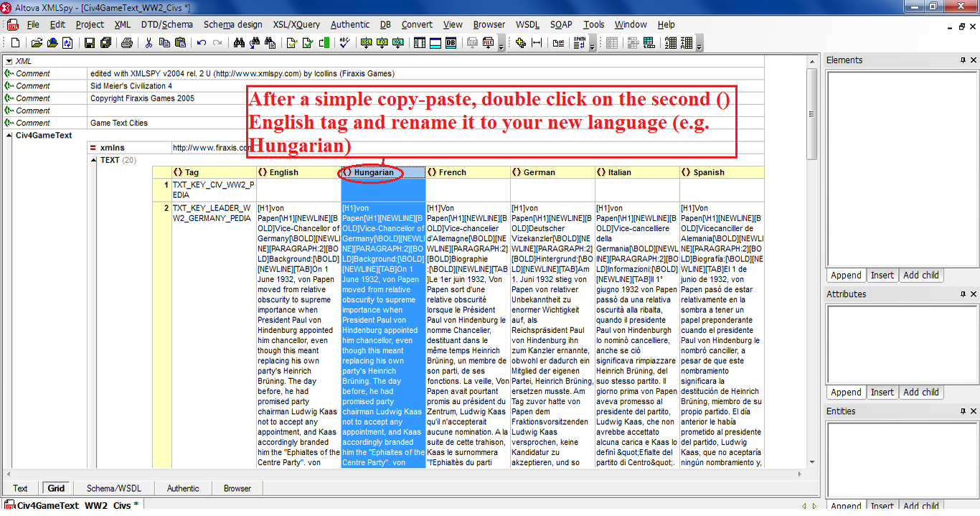Click Append in the Elements panel
The image size is (980, 516).
[x=846, y=275]
